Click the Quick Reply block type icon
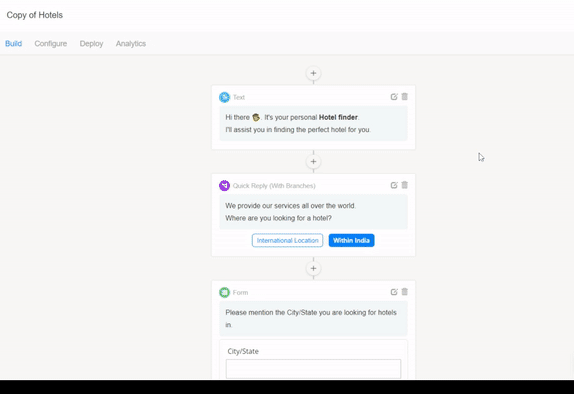 [224, 186]
